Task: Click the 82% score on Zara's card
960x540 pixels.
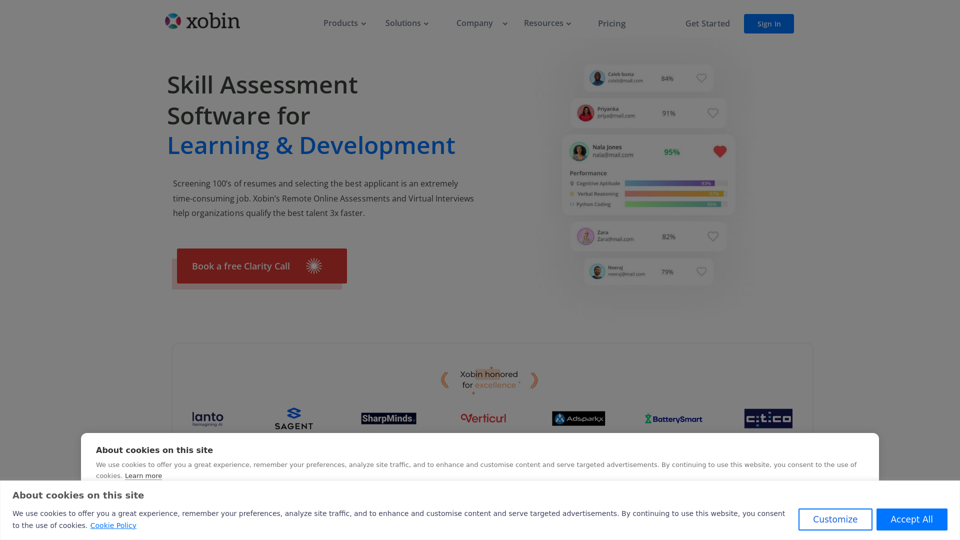Action: point(669,236)
